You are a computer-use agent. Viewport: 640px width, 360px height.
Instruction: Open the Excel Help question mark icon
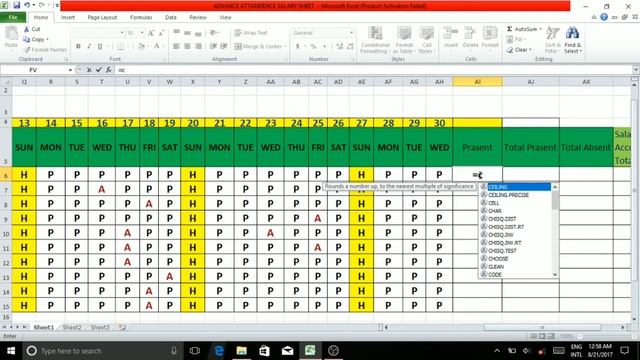604,17
